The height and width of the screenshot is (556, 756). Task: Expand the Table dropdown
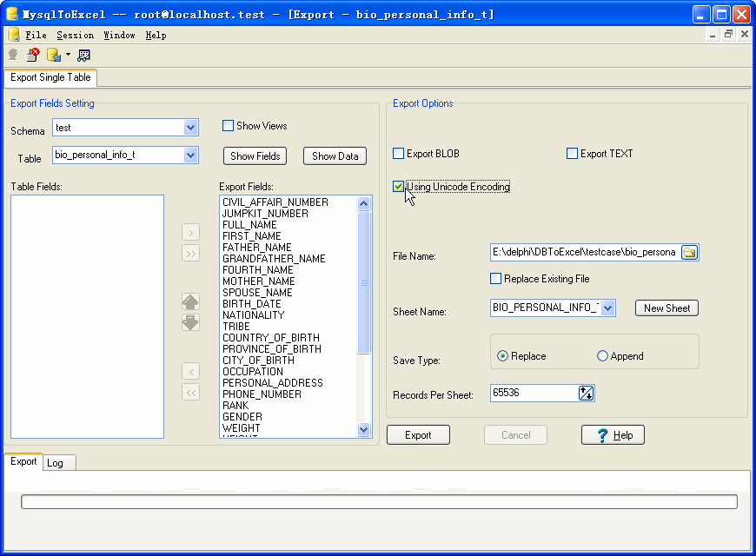pyautogui.click(x=191, y=156)
